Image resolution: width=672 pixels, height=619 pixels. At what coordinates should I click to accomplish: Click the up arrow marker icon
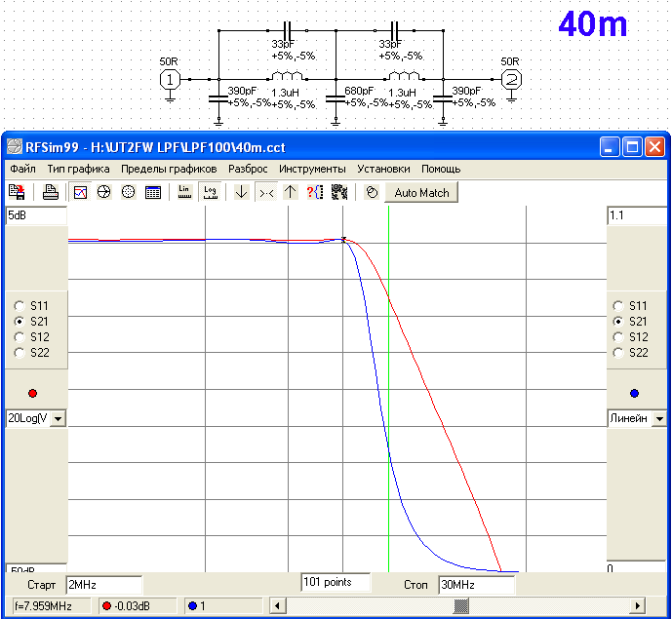click(x=290, y=192)
